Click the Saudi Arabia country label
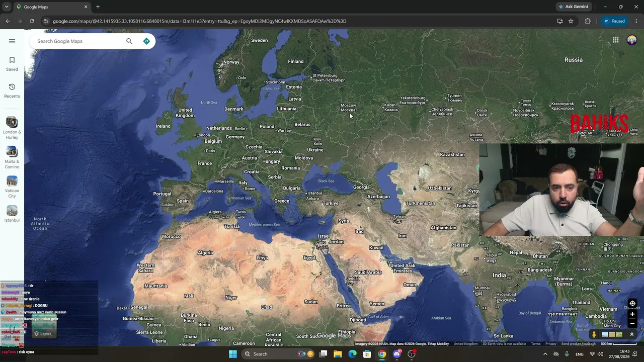The height and width of the screenshot is (362, 644). [368, 273]
